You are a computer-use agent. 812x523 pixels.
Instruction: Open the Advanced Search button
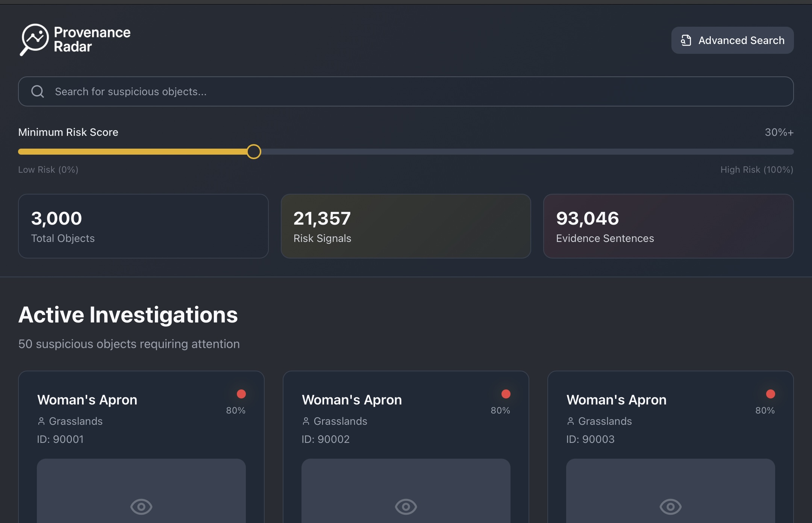coord(732,40)
